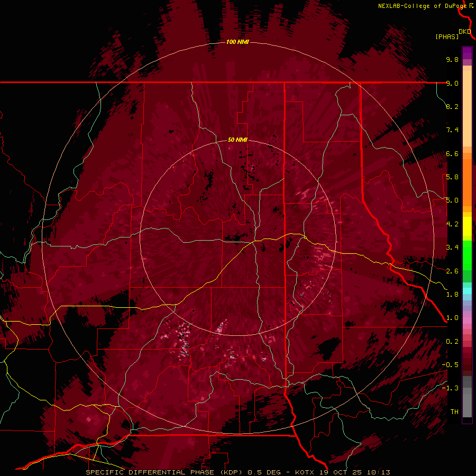Pick the bright green segment of the color bar
The height and width of the screenshot is (476, 476).
467,255
